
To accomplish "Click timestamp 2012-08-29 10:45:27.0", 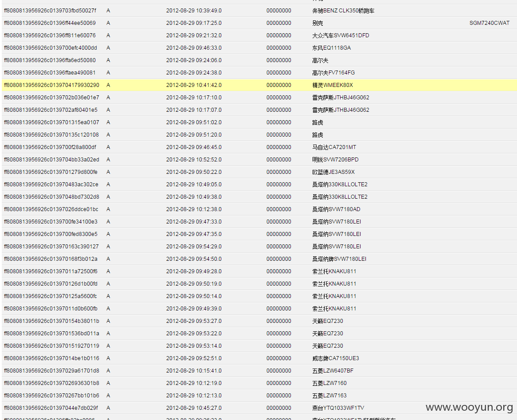I will pyautogui.click(x=194, y=408).
